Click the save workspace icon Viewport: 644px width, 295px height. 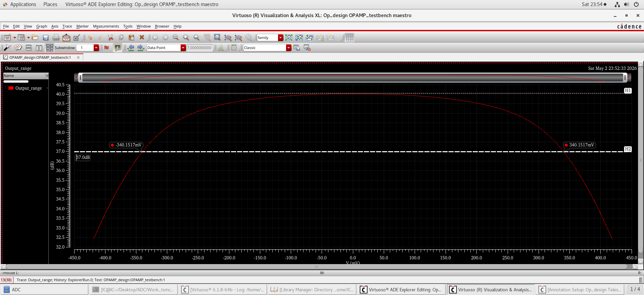click(296, 48)
